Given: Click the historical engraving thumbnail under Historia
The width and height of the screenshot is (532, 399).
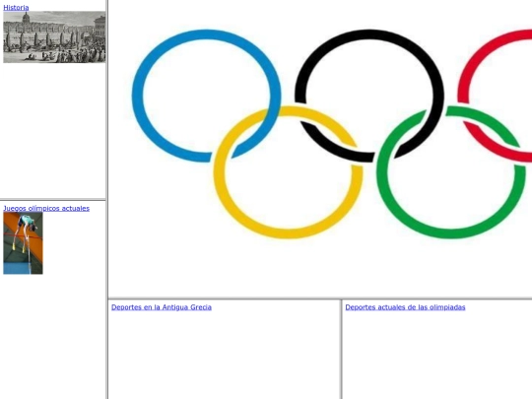Looking at the screenshot, I should (54, 37).
